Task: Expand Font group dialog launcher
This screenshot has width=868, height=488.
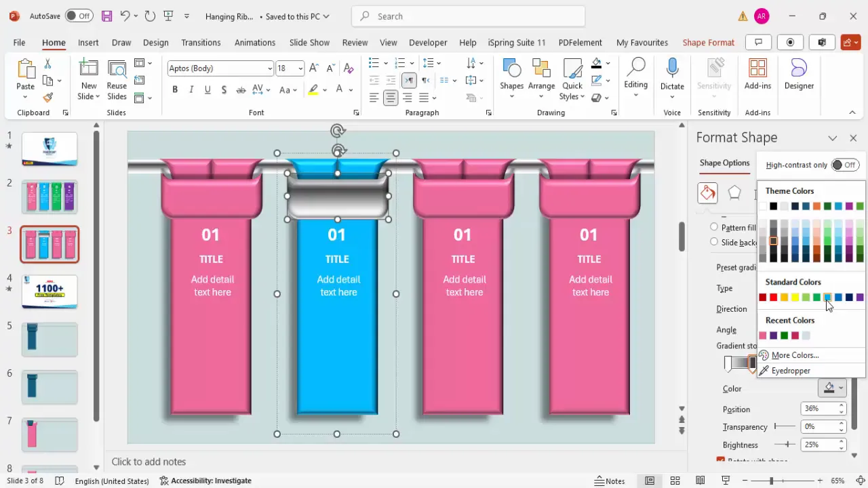Action: pos(356,113)
